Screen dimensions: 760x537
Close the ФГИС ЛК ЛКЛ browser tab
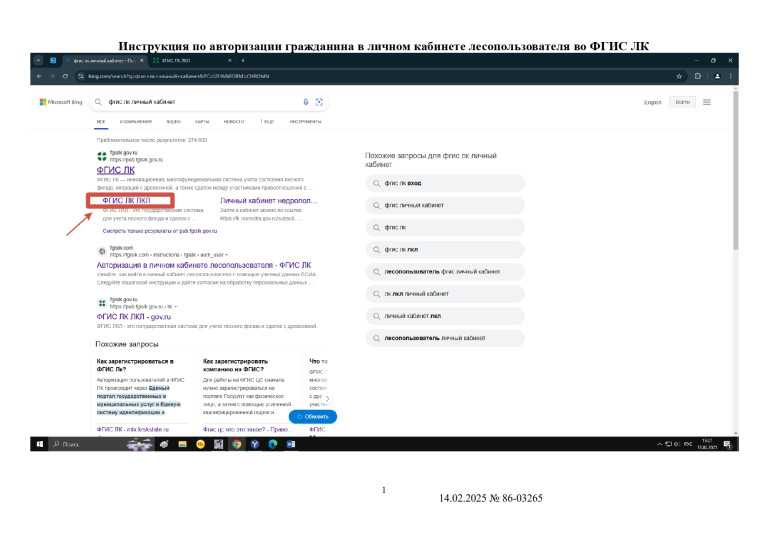[230, 61]
